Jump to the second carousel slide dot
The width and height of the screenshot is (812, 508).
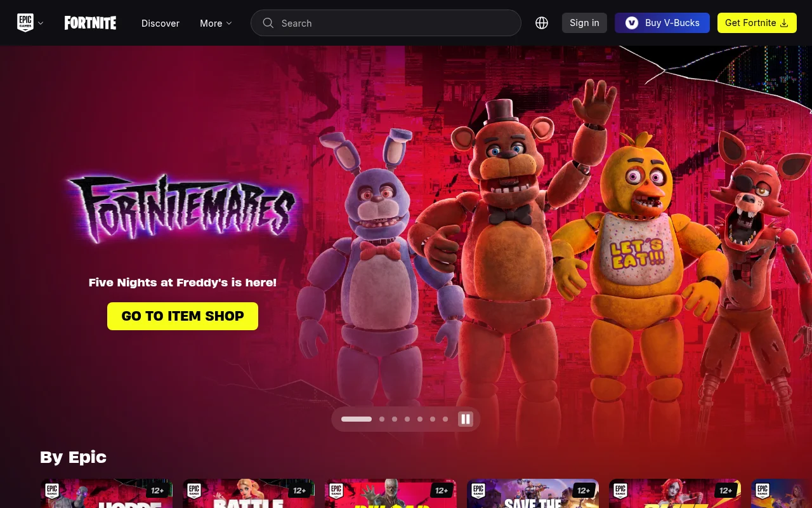click(x=382, y=419)
